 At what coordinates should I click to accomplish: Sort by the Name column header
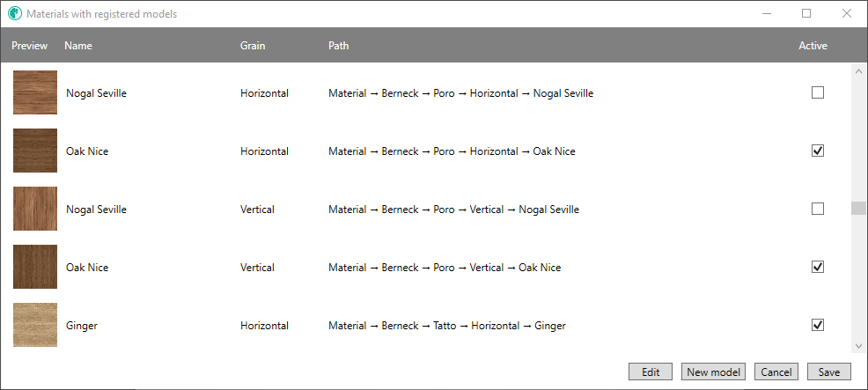pyautogui.click(x=78, y=46)
